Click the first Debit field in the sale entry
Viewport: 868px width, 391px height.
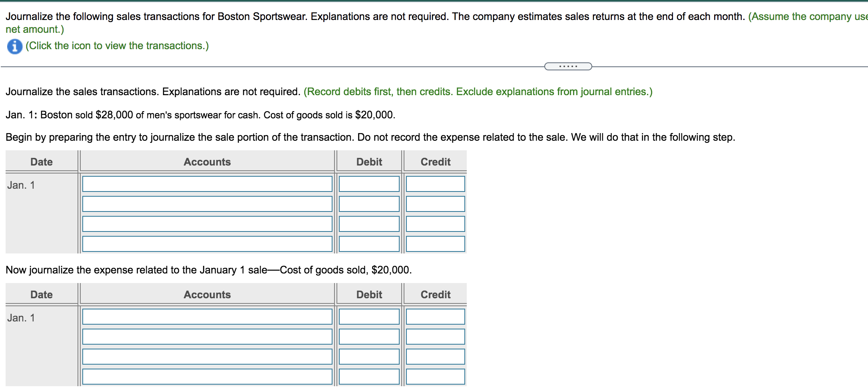tap(369, 184)
